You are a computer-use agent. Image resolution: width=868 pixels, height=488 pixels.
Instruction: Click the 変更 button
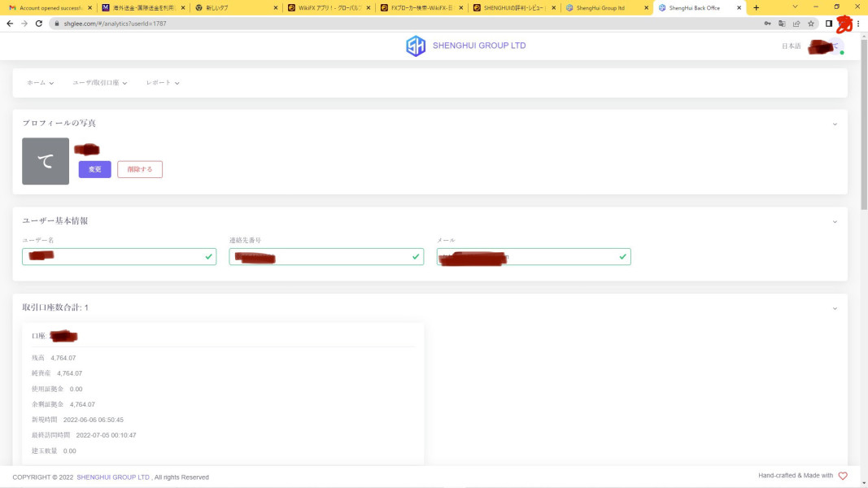[x=94, y=169]
